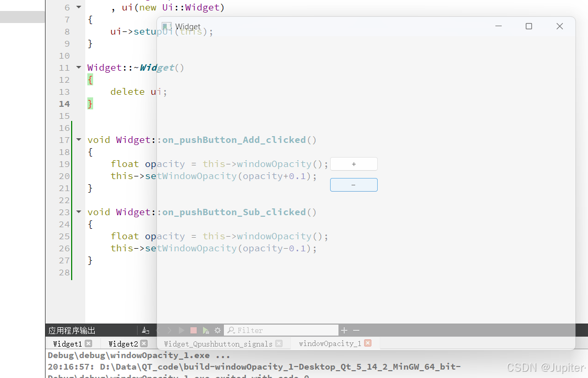The width and height of the screenshot is (588, 378).
Task: Close the Widget1 output tab
Action: (x=88, y=343)
